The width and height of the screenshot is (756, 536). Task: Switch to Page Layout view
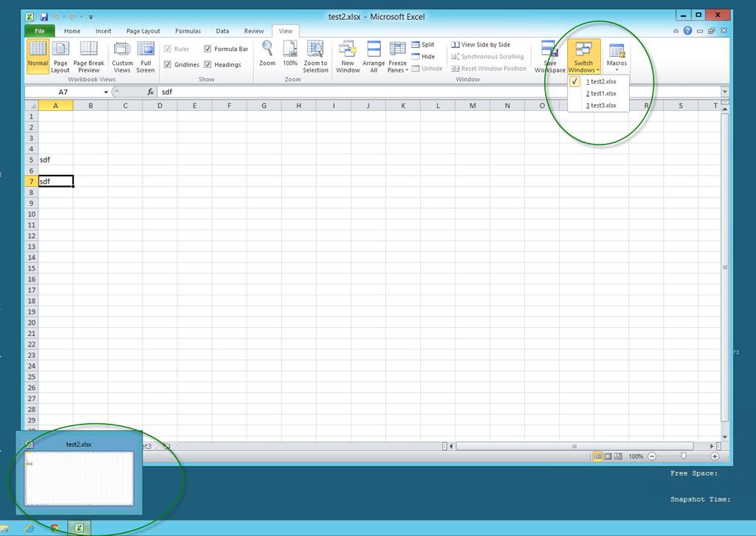point(61,56)
